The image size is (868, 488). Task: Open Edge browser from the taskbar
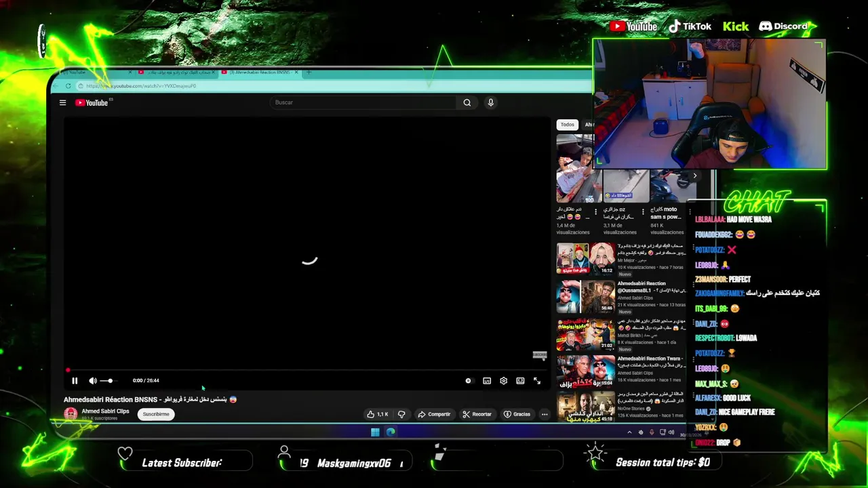(391, 432)
